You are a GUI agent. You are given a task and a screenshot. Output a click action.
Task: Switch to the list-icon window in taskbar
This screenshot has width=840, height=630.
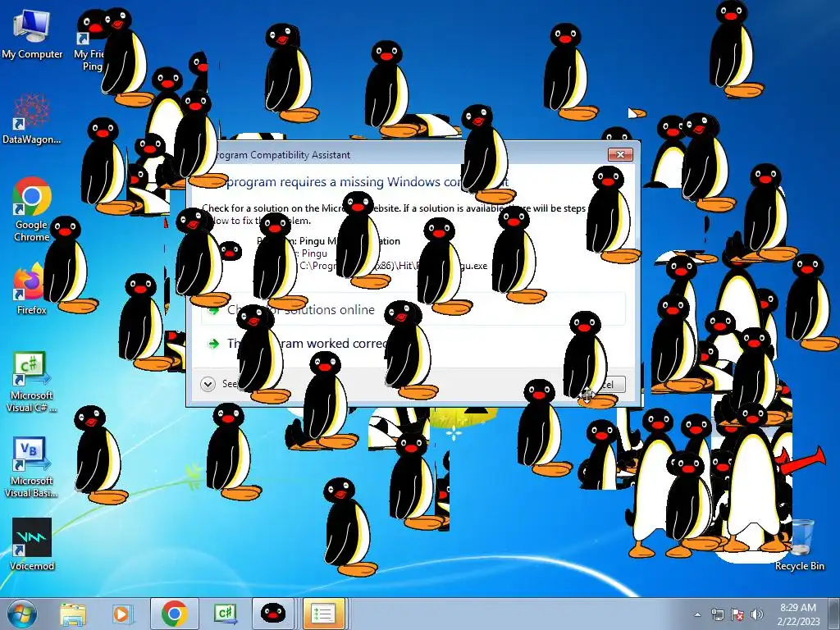(323, 614)
